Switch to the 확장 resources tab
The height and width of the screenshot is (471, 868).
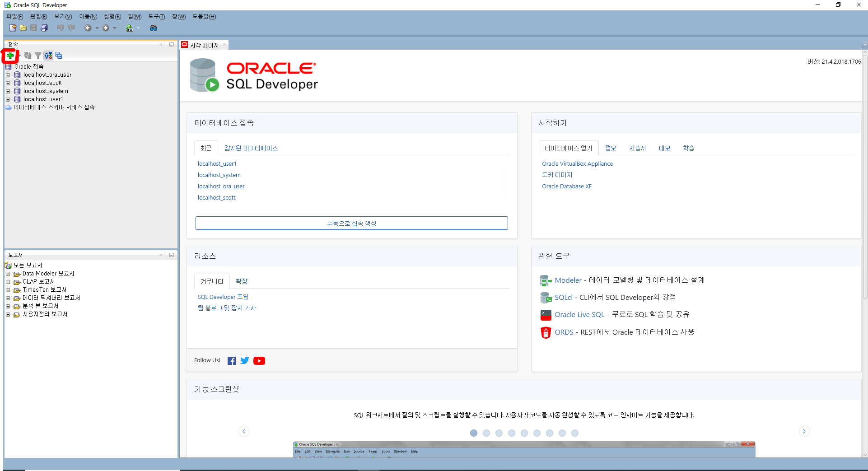[242, 281]
